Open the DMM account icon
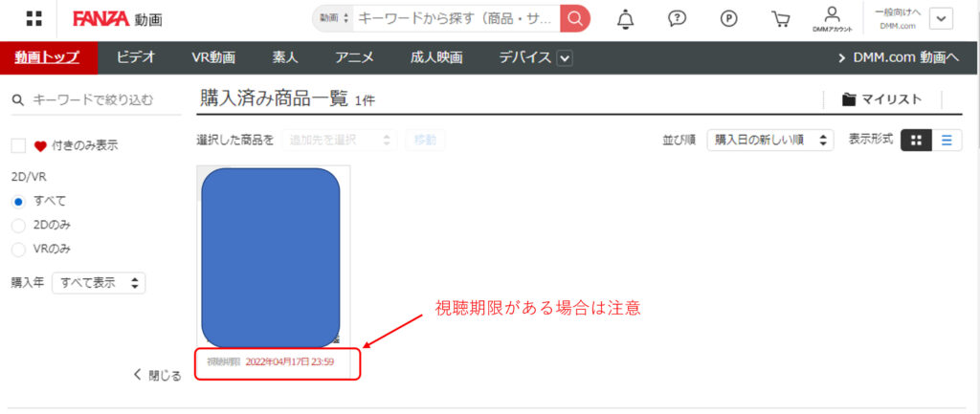The image size is (980, 414). point(831,18)
